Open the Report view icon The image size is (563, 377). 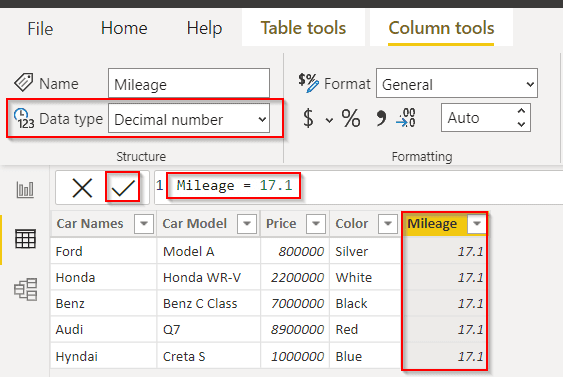(25, 190)
